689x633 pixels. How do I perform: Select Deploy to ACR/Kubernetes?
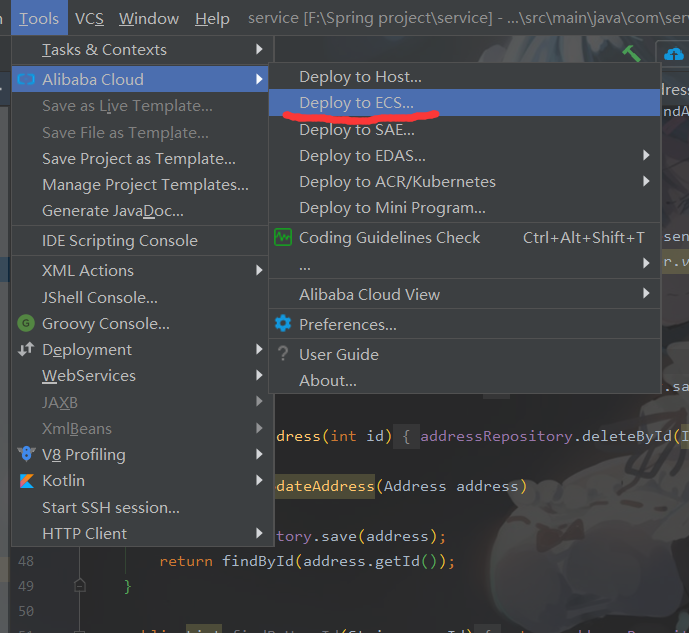pos(397,182)
